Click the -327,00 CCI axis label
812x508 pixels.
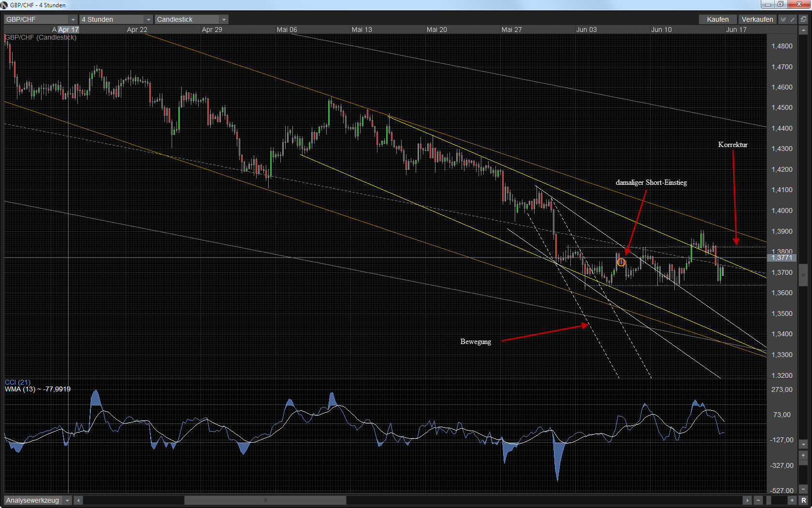coord(782,465)
